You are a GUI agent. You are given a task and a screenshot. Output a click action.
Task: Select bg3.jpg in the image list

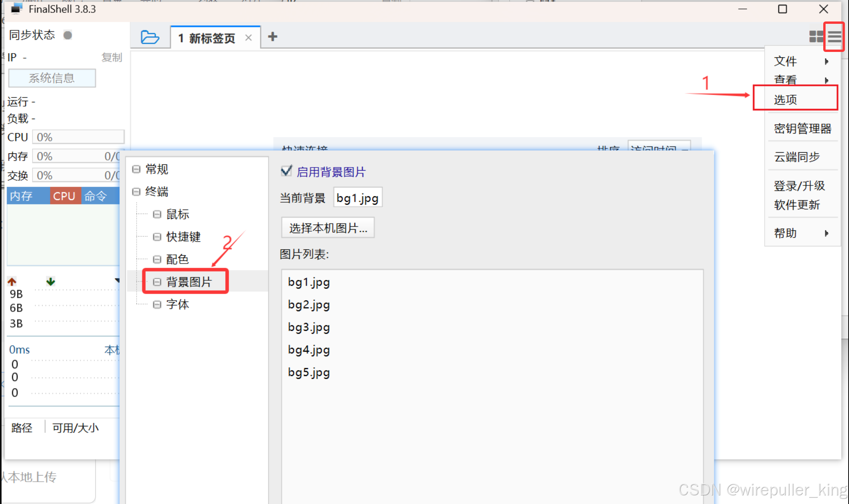(x=309, y=327)
